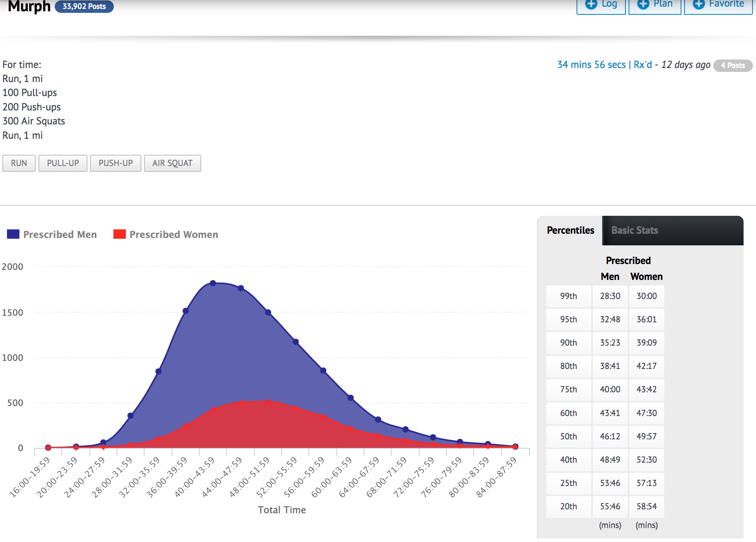Image resolution: width=756 pixels, height=542 pixels.
Task: Click the 33,902 Posts badge
Action: click(84, 6)
